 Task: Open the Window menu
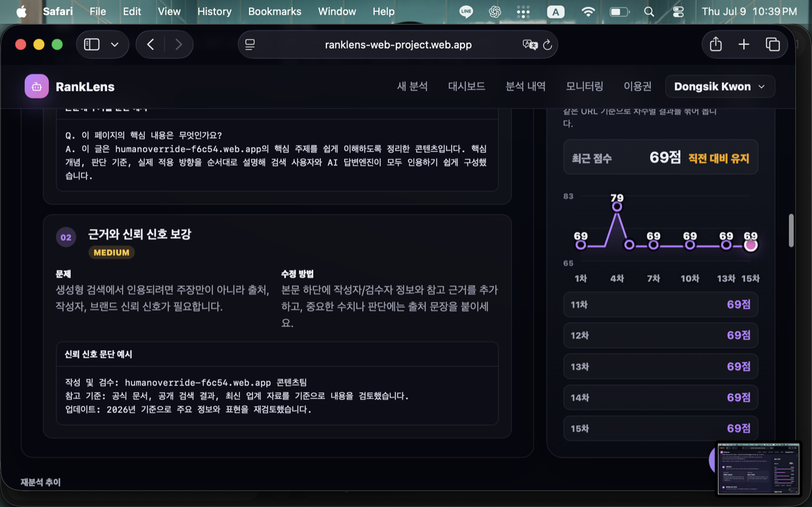(x=337, y=11)
